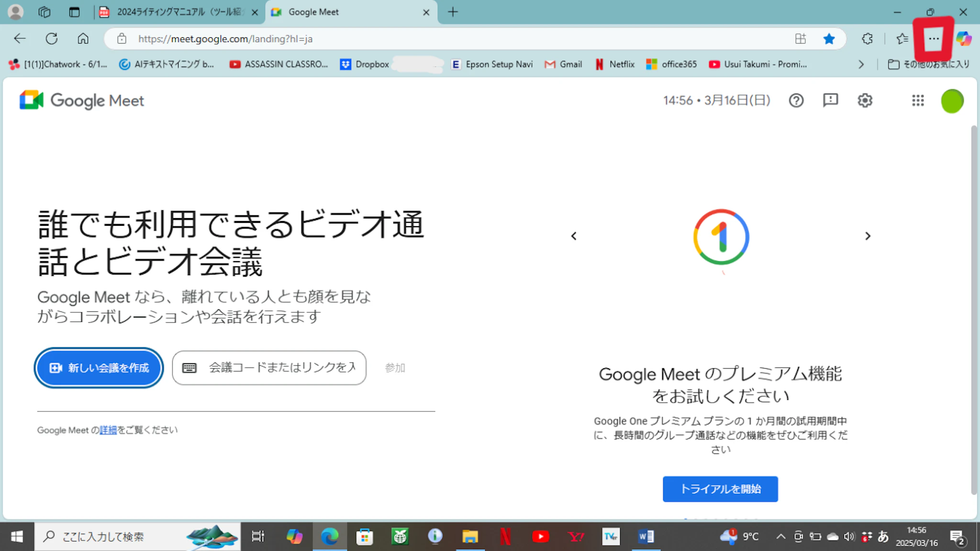Open the Google apps grid

pyautogui.click(x=918, y=100)
